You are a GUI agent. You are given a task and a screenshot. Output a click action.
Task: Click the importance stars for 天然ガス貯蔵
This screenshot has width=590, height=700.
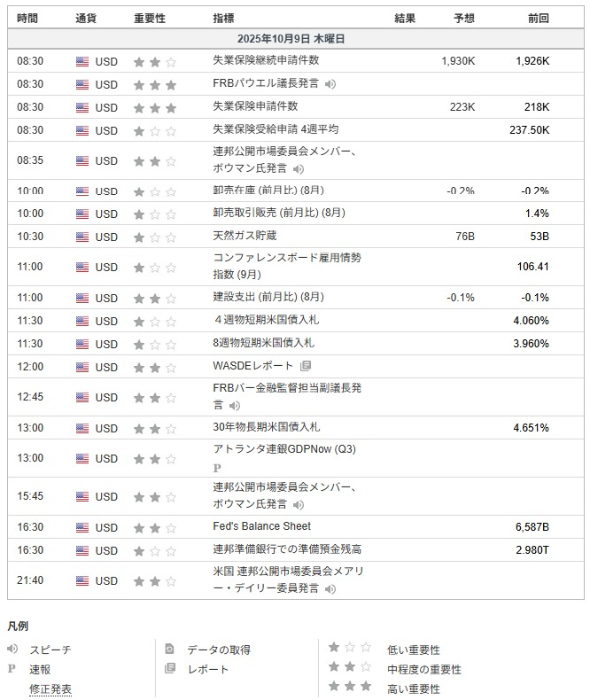[154, 237]
